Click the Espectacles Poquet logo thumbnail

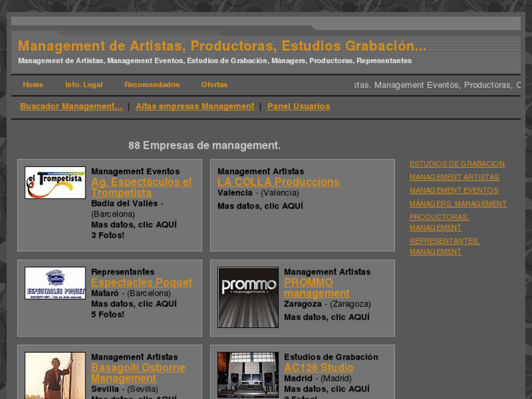55,283
